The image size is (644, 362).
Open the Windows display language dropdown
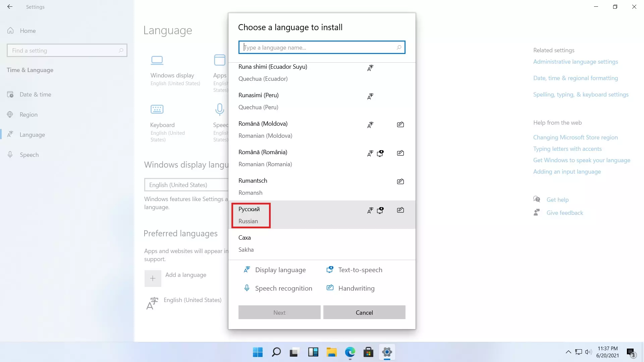pos(186,185)
